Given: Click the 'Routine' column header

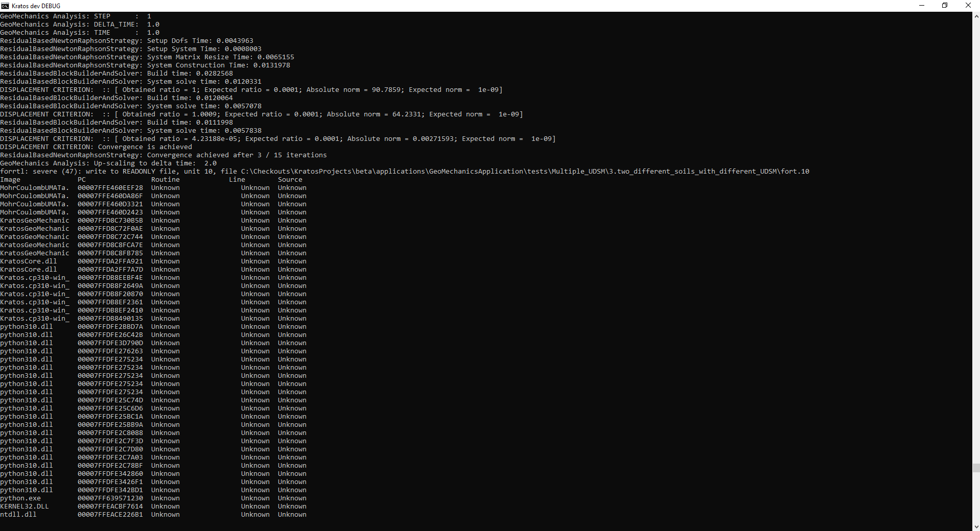Looking at the screenshot, I should (166, 180).
